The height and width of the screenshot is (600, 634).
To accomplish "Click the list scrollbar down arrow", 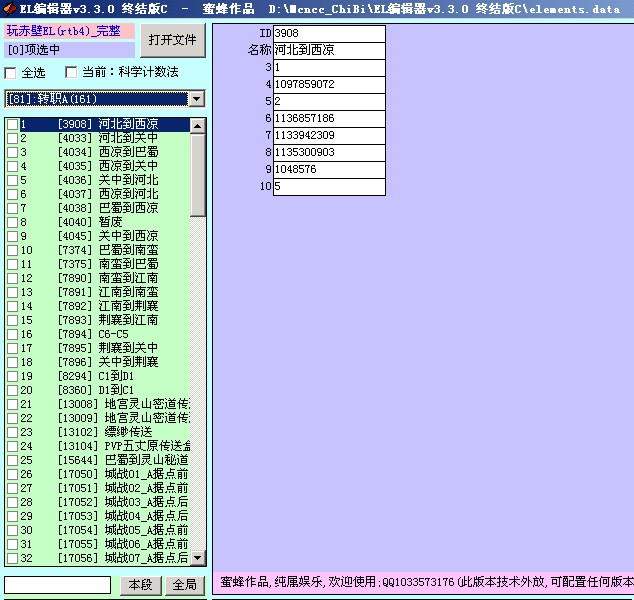I will (198, 558).
